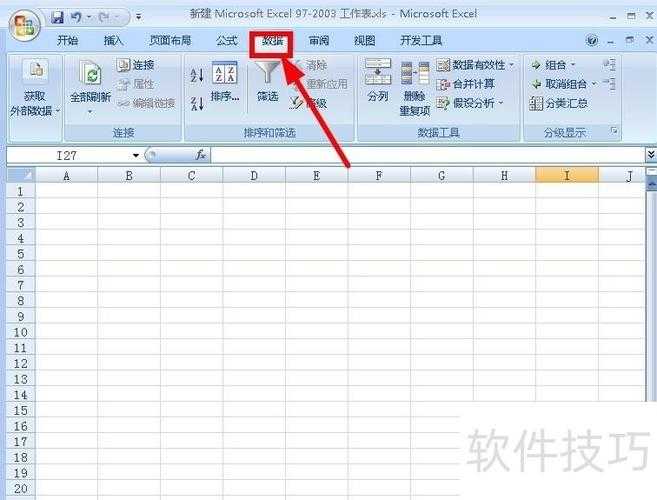Image resolution: width=657 pixels, height=500 pixels.
Task: Select row 20 header
Action: click(21, 489)
